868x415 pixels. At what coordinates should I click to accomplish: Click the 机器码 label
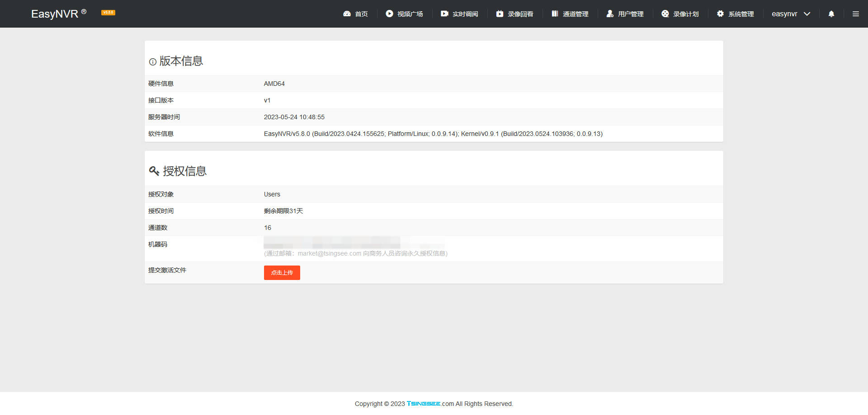(158, 244)
